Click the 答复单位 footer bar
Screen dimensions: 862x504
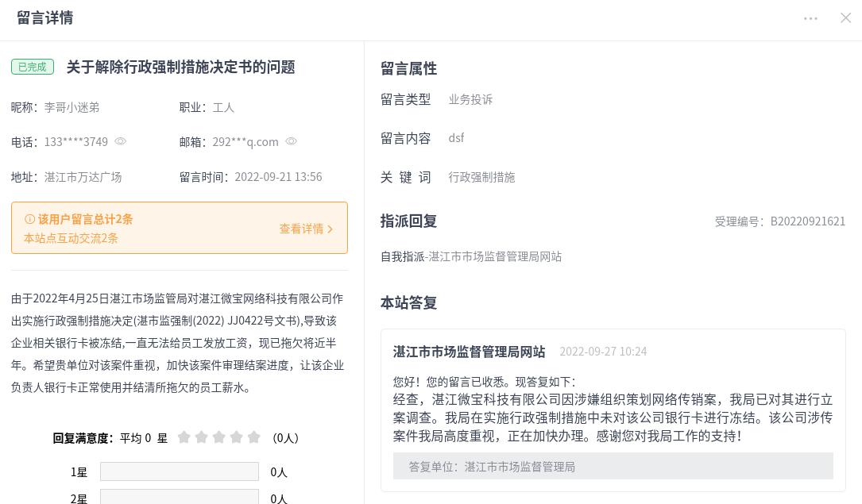tap(613, 466)
